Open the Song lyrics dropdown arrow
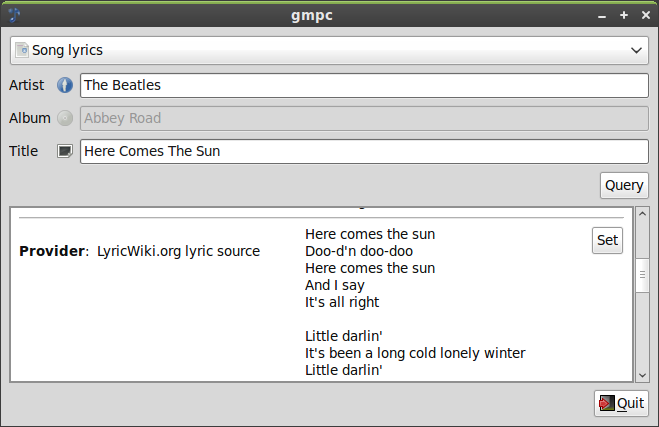659x427 pixels. [x=637, y=50]
